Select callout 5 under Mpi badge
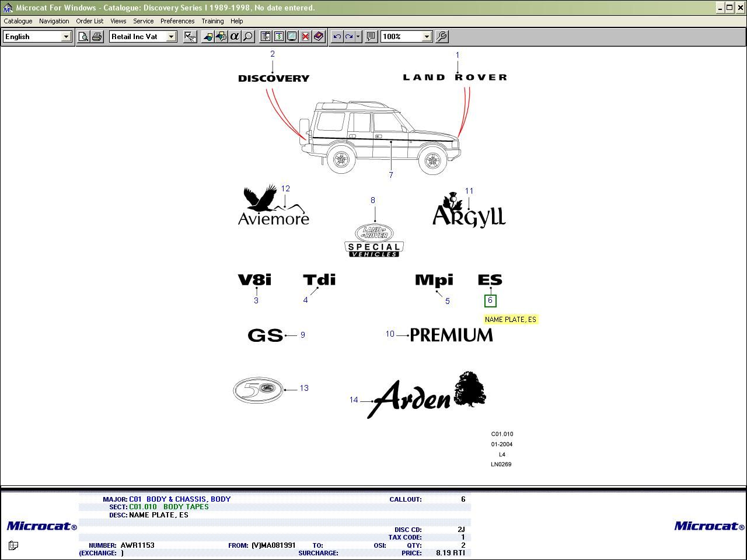Screen dimensions: 747x560 448,301
